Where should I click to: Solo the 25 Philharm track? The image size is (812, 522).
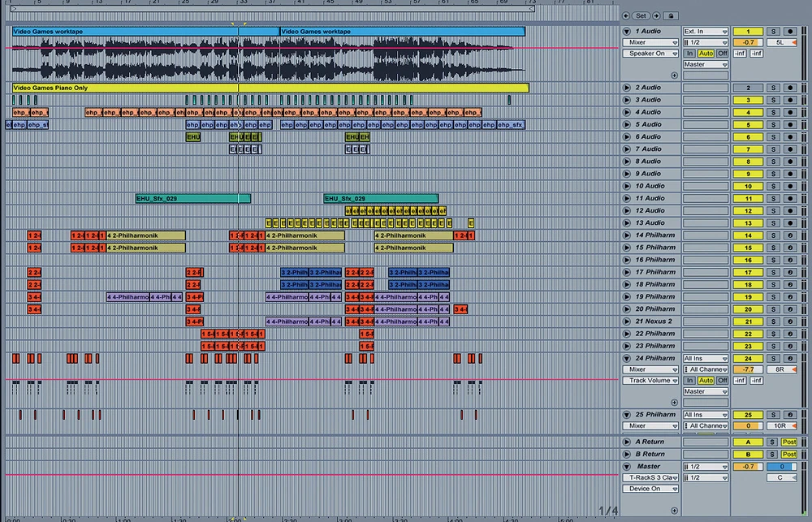(773, 415)
